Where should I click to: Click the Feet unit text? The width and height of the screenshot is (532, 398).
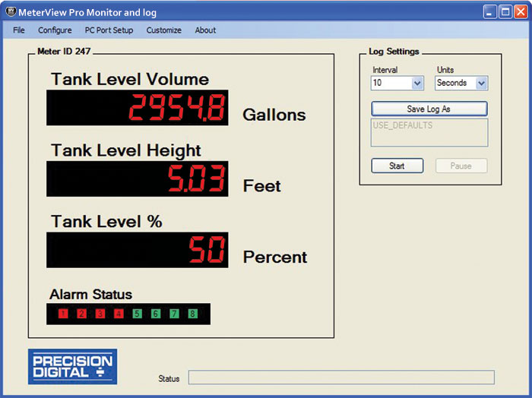[262, 186]
